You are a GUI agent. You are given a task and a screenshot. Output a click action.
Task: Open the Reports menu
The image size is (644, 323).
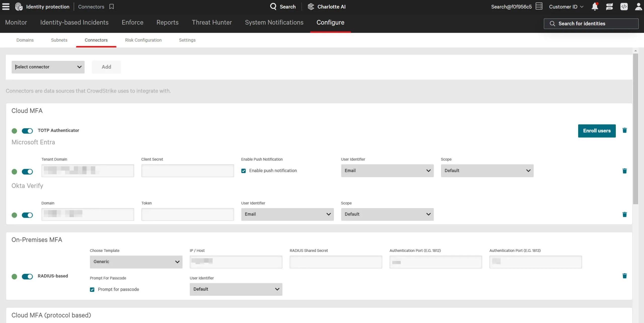pos(168,22)
